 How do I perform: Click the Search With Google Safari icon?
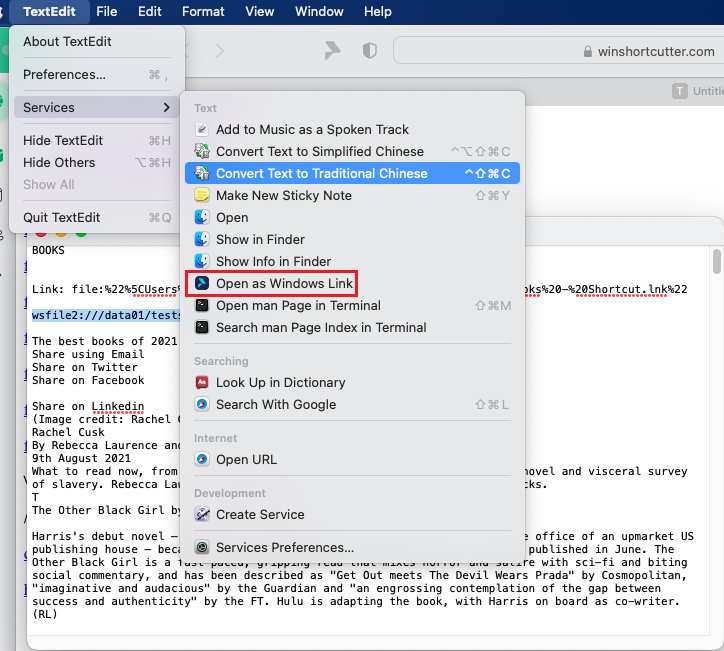point(202,405)
